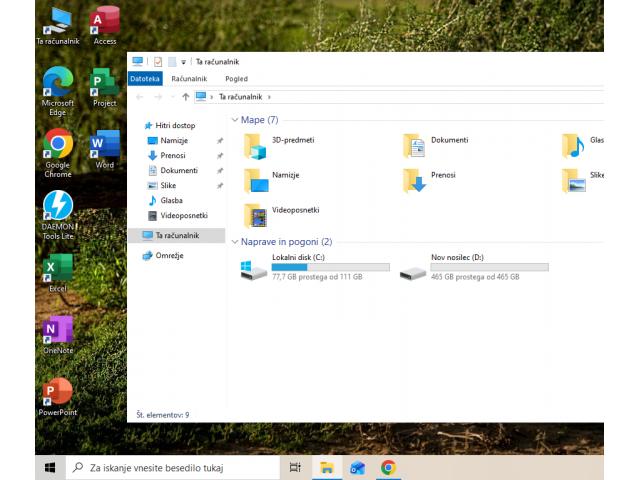
Task: Open the quick access toolbar dropdown arrow
Action: click(x=185, y=62)
